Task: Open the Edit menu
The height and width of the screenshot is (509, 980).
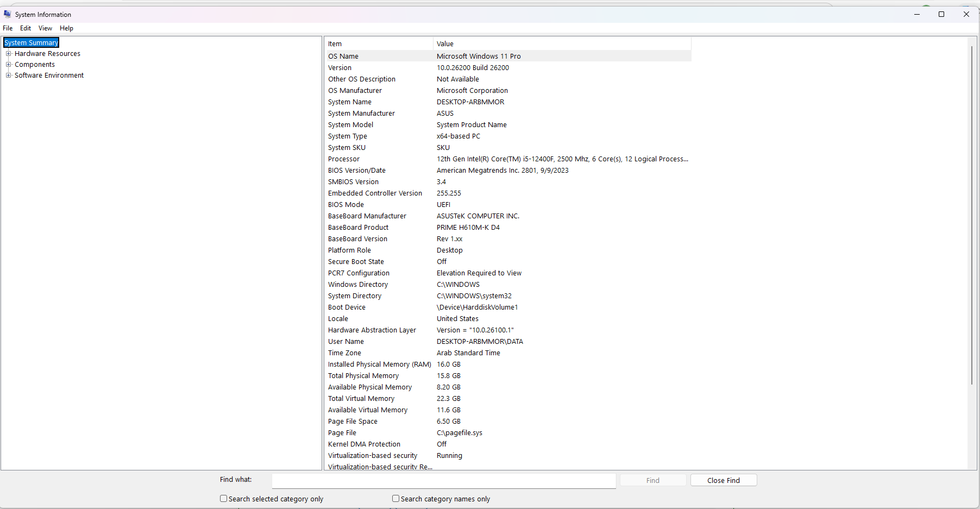Action: [x=26, y=28]
